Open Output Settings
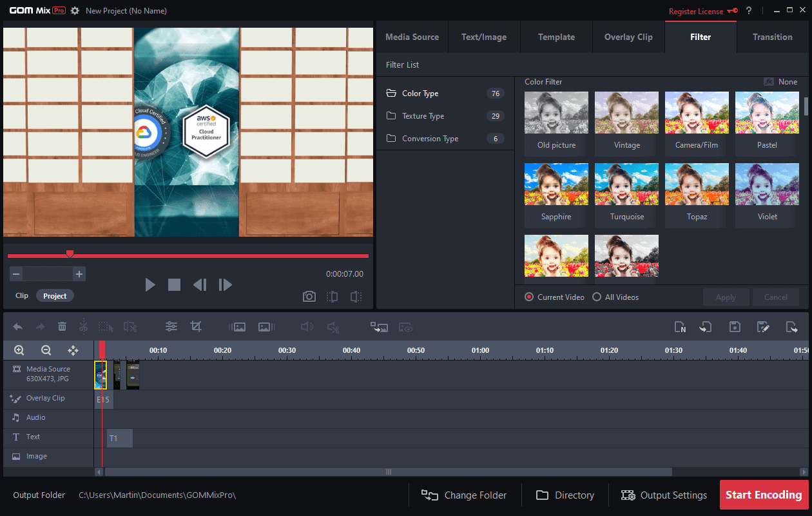Viewport: 812px width, 516px height. pos(664,495)
